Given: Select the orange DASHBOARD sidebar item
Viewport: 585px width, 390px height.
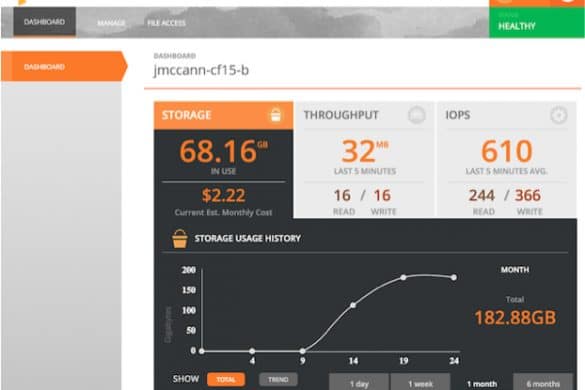Looking at the screenshot, I should (x=64, y=66).
